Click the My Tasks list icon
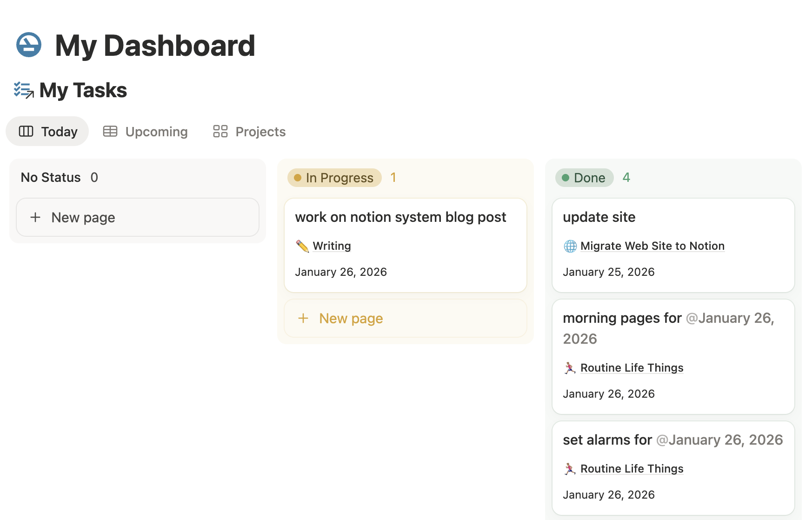This screenshot has width=812, height=520. click(x=23, y=90)
